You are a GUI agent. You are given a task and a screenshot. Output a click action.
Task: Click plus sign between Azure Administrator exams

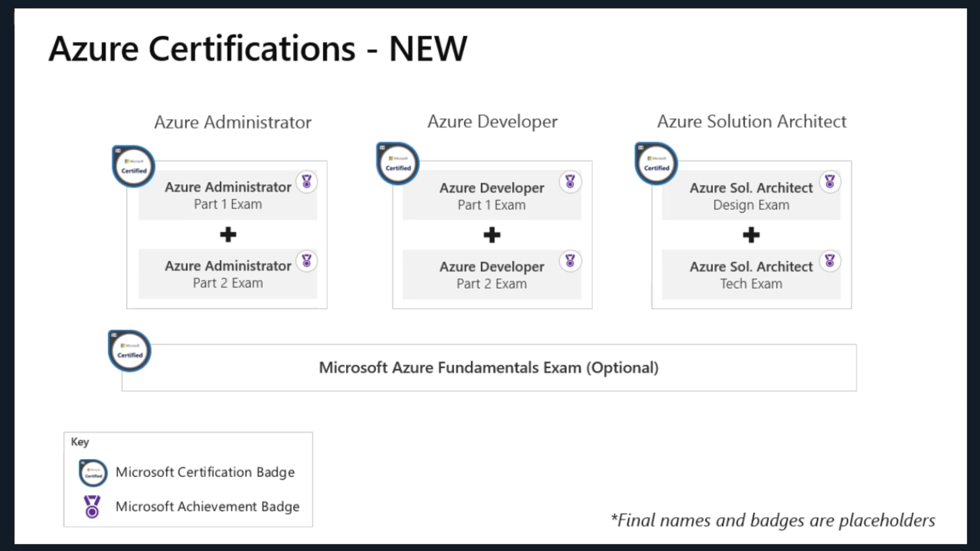[x=228, y=235]
